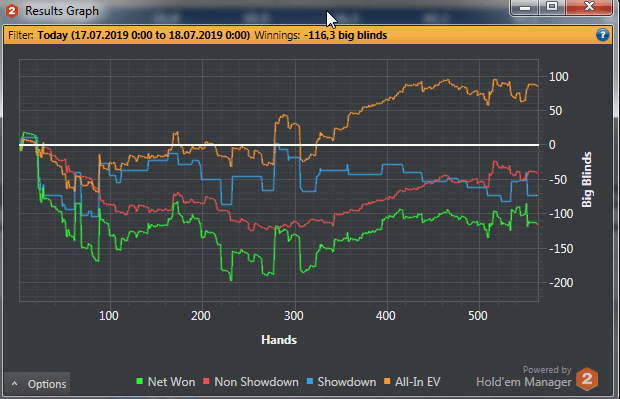620x399 pixels.
Task: Click the 100 label on the Hands axis
Action: 109,316
